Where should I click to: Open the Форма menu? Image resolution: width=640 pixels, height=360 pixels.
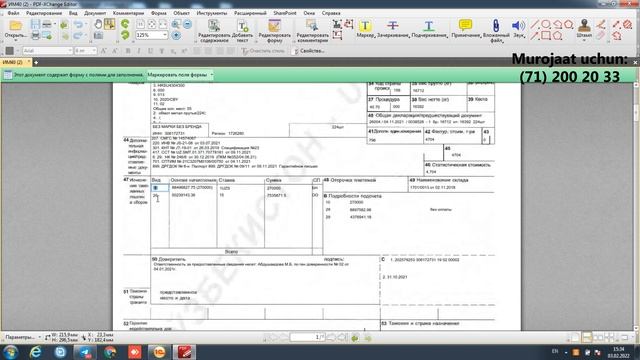click(x=158, y=13)
